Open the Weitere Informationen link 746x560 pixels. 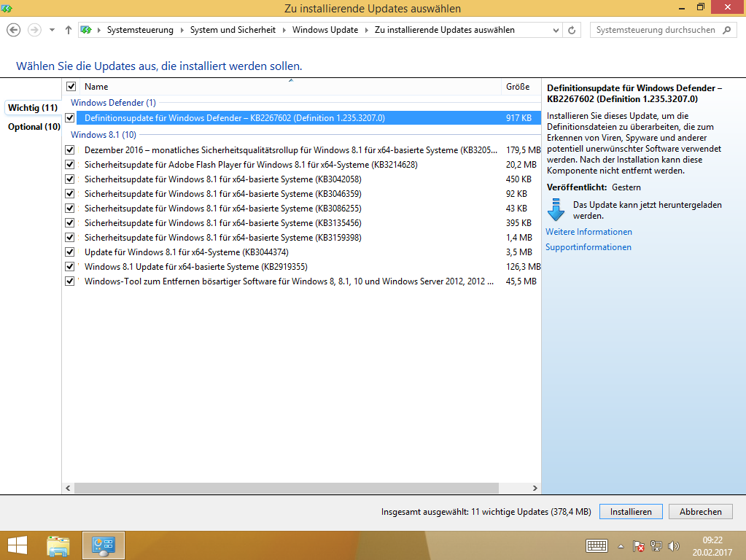click(x=588, y=232)
